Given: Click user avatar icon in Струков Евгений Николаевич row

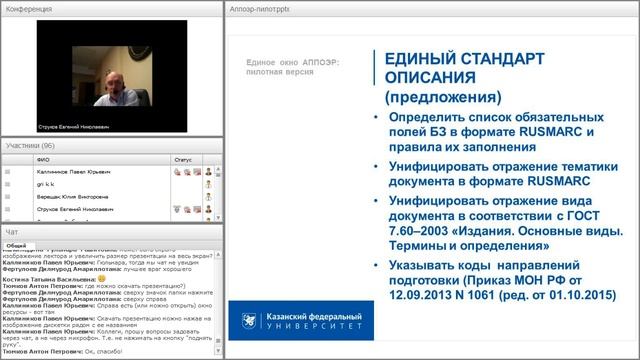Looking at the screenshot, I should 209,209.
